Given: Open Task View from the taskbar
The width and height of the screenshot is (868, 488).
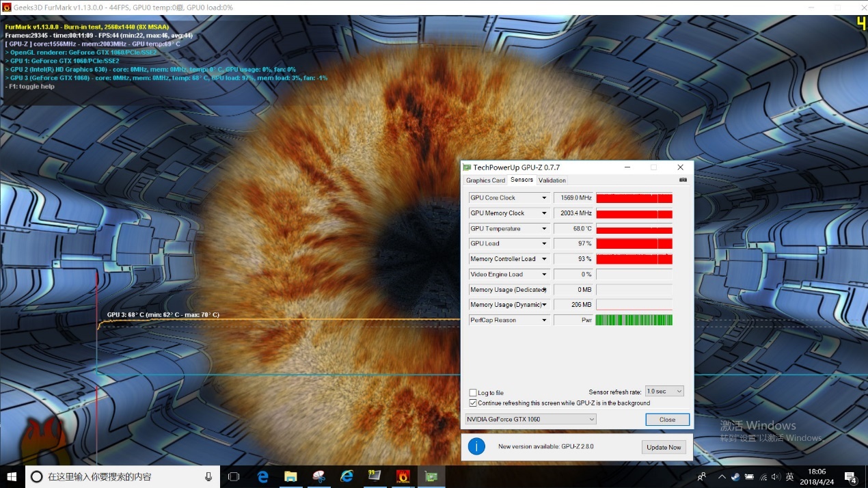Looking at the screenshot, I should tap(234, 476).
